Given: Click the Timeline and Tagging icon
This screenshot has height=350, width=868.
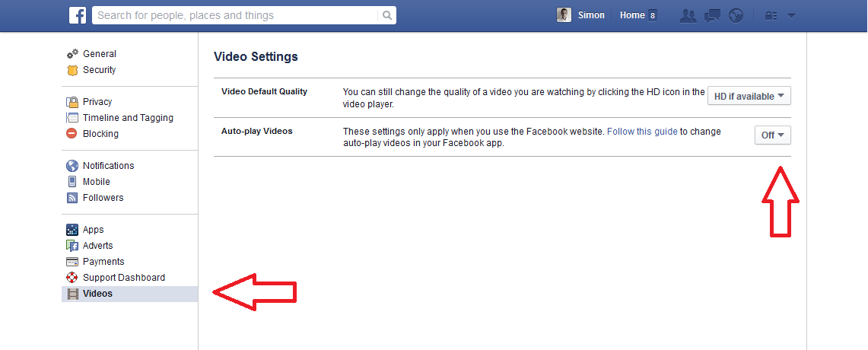Looking at the screenshot, I should (x=72, y=118).
